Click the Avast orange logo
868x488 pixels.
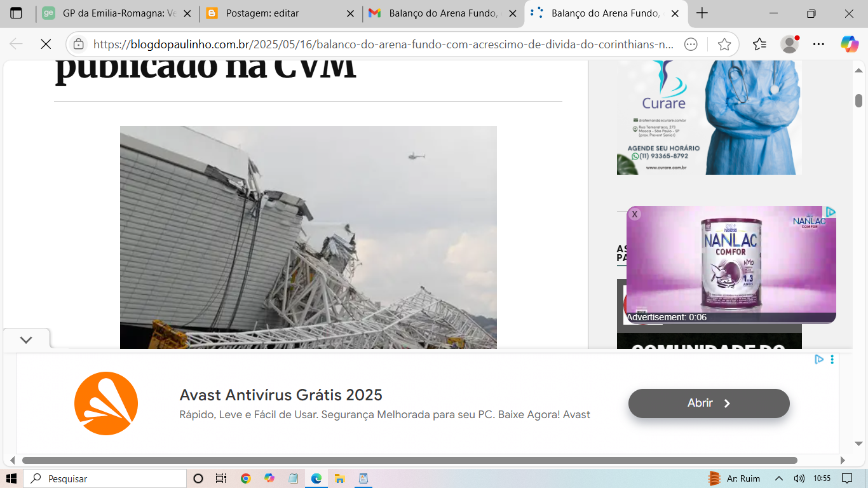(x=106, y=403)
